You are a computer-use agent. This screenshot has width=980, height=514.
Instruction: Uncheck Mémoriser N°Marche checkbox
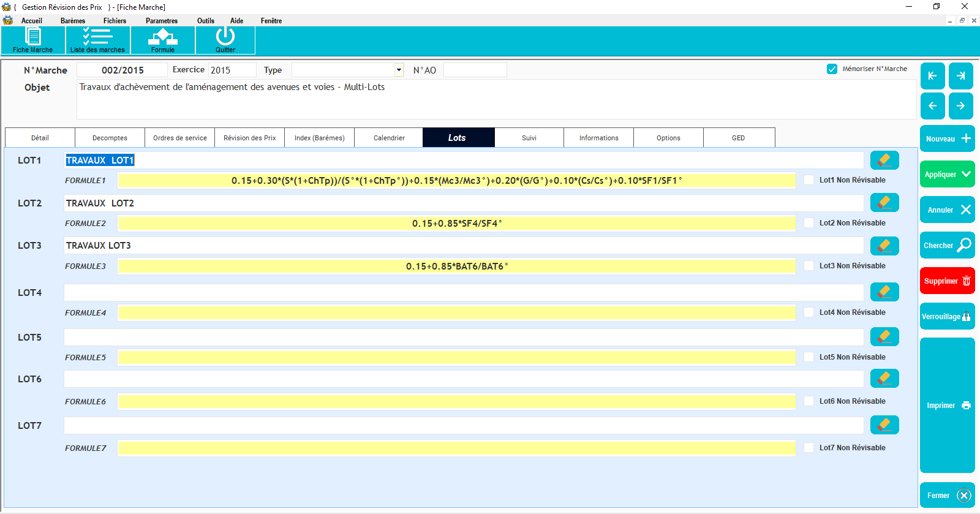tap(832, 69)
